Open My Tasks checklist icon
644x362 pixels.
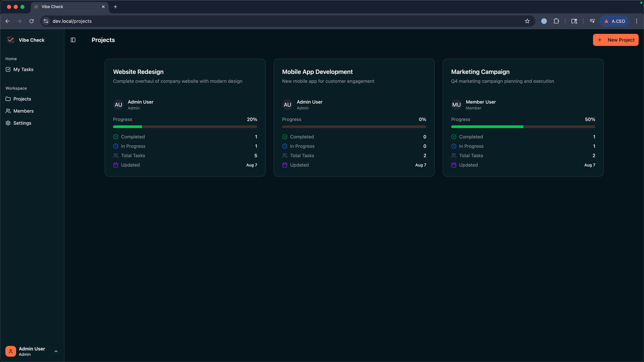8,69
